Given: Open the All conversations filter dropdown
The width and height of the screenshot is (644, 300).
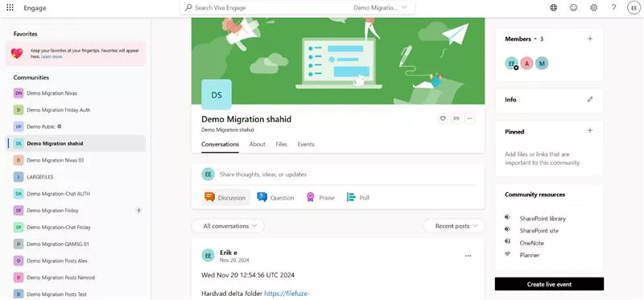Looking at the screenshot, I should pyautogui.click(x=228, y=226).
